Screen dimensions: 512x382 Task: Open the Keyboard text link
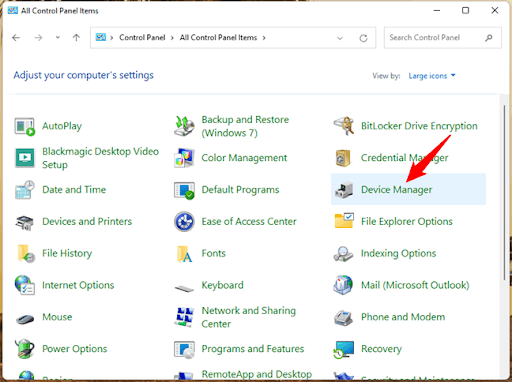pos(222,285)
